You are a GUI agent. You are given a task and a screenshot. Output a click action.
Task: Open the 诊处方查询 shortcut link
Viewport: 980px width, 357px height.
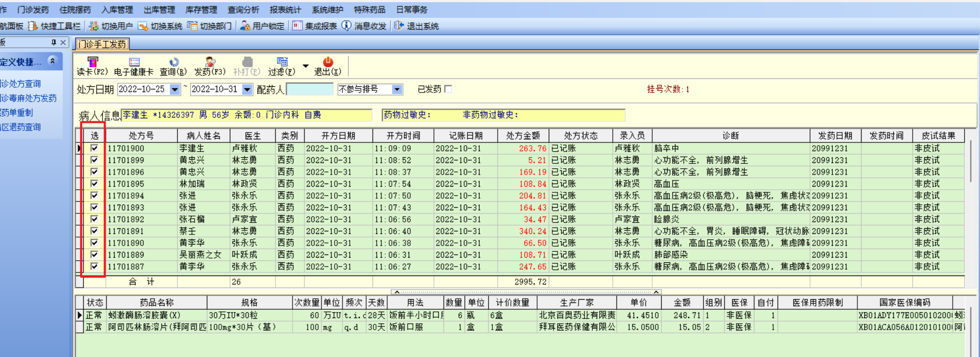21,84
